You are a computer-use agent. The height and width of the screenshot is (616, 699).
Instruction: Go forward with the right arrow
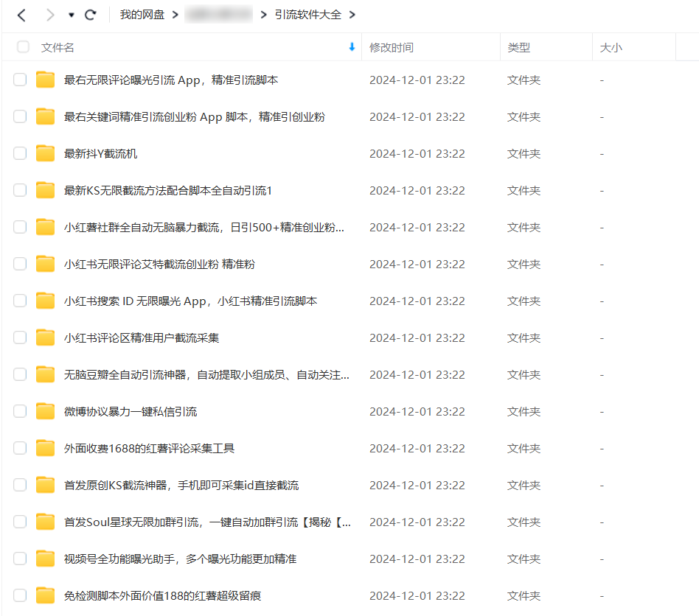click(50, 15)
